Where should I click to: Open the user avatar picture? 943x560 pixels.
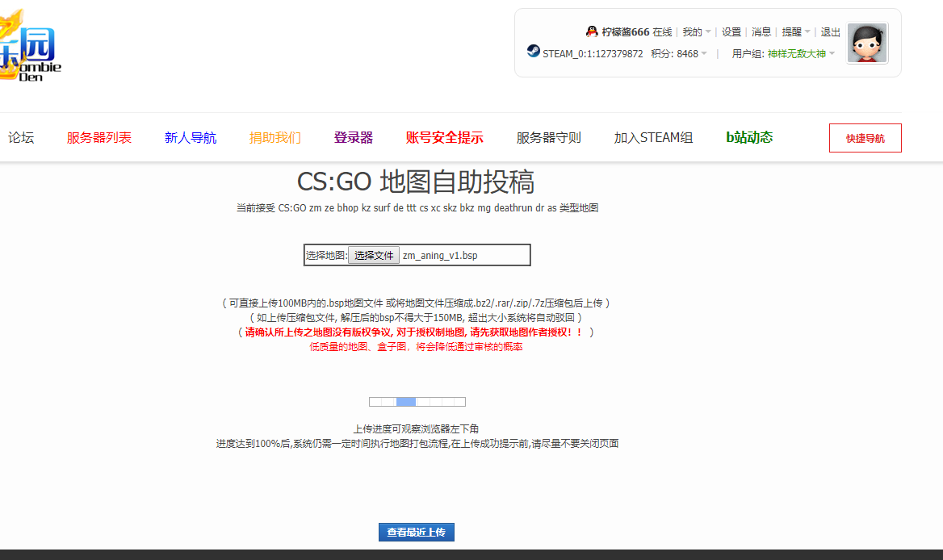[x=866, y=44]
